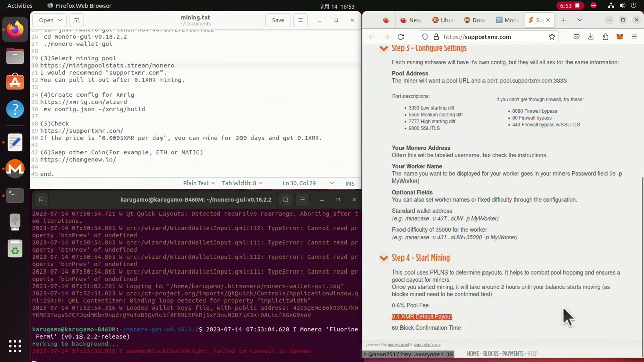Switch to the Downloads Monero tab
Image resolution: width=644 pixels, height=362 pixels.
(475, 20)
